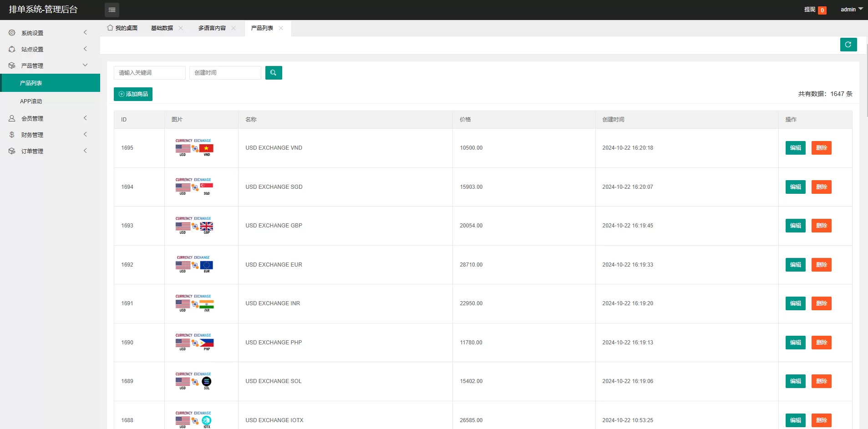This screenshot has height=429, width=868.
Task: Expand the 系统设置 sidebar menu
Action: coord(48,33)
